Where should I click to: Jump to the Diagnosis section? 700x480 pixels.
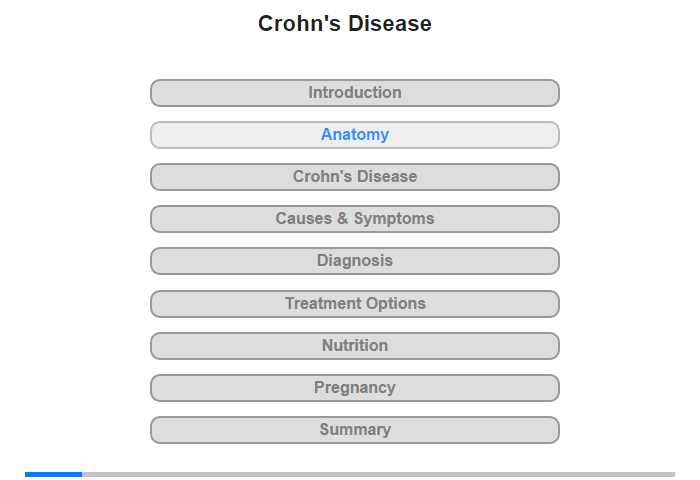(x=355, y=261)
